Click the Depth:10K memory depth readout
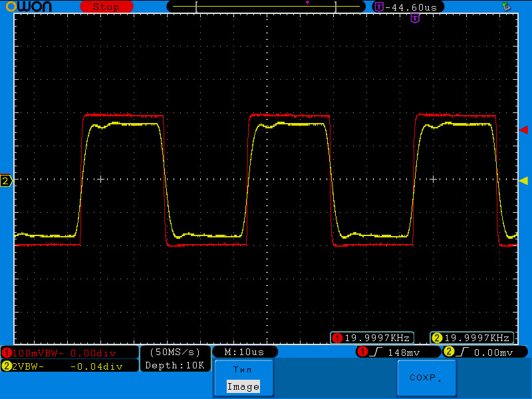This screenshot has height=399, width=532. [175, 365]
